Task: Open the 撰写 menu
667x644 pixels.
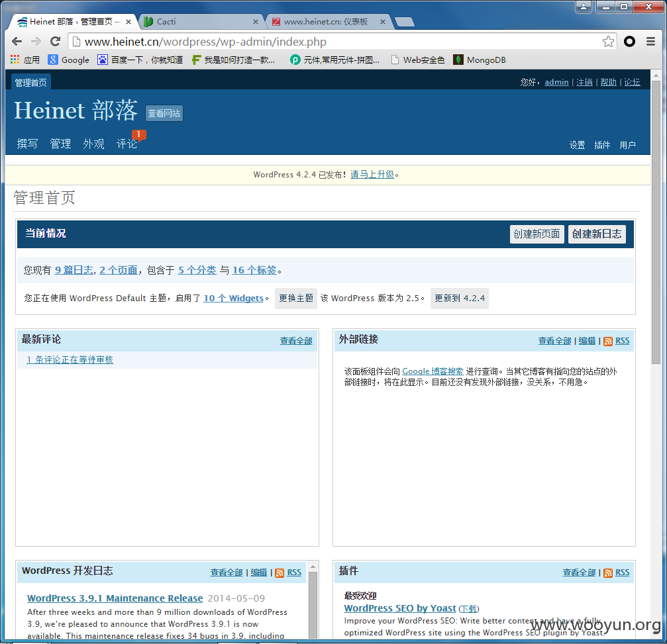Action: 27,144
